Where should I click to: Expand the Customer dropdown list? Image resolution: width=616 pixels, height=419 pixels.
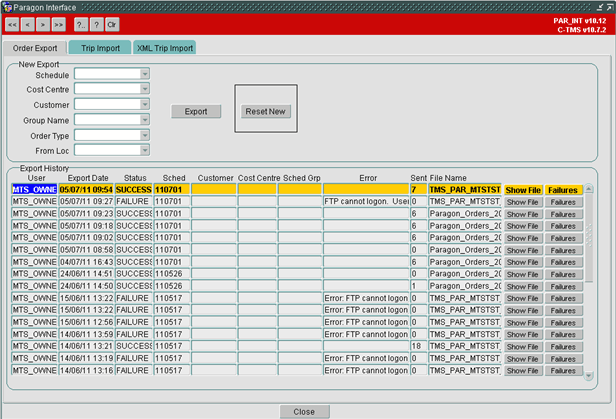coord(145,104)
